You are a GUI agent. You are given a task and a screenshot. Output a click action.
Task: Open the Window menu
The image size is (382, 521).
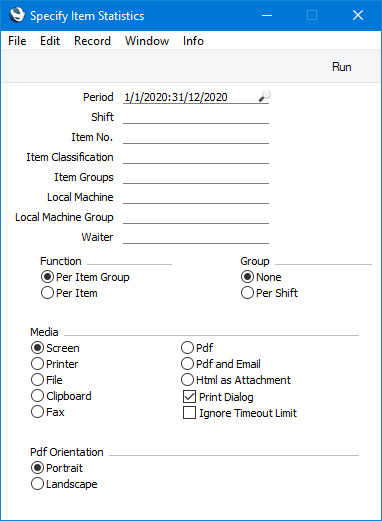click(147, 41)
